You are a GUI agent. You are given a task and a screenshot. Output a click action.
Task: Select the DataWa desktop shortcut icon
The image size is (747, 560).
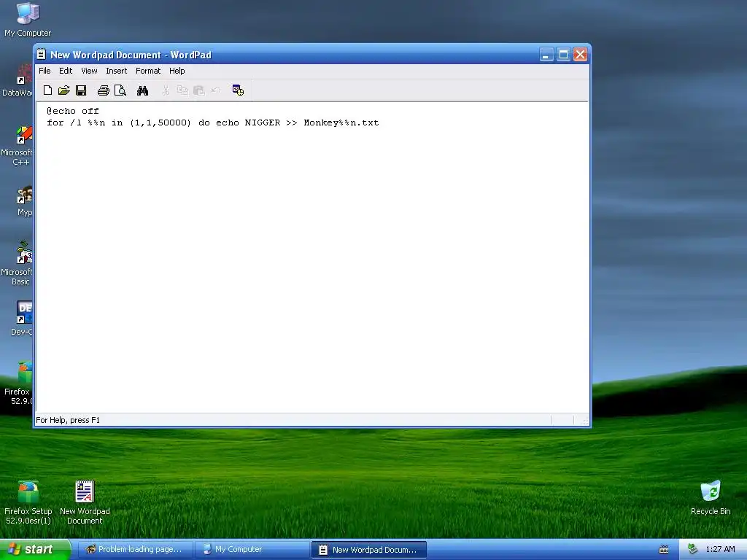(18, 81)
